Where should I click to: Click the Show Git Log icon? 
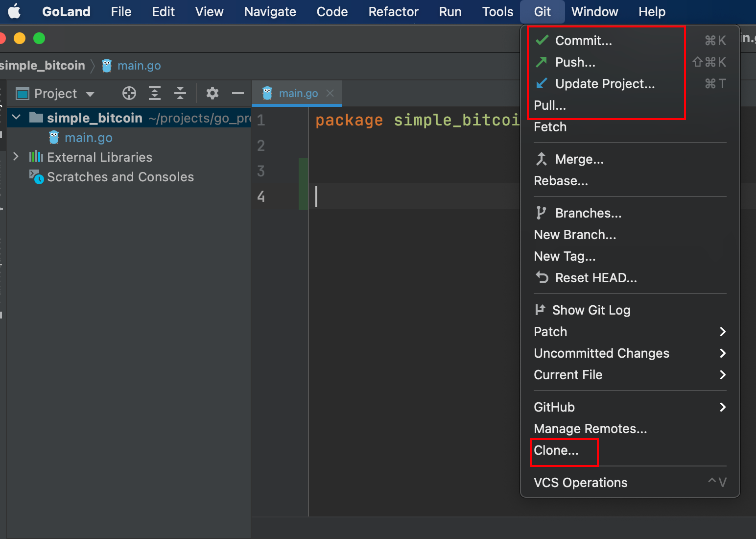coord(540,309)
